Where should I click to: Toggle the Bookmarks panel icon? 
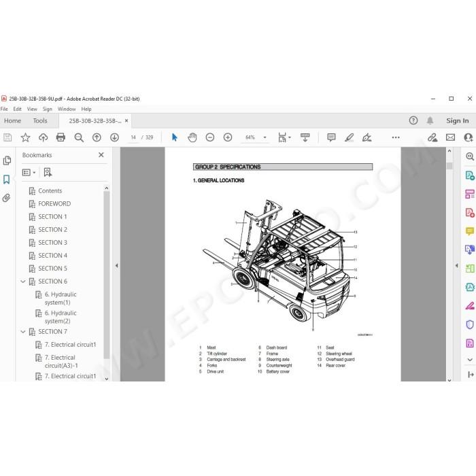[x=6, y=179]
